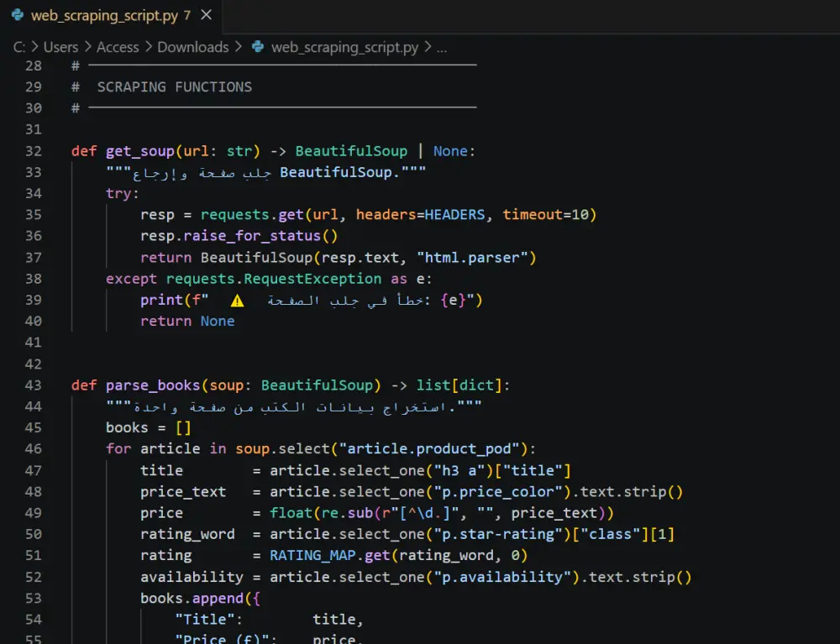Click the parse_books function name
The height and width of the screenshot is (644, 840).
(153, 385)
